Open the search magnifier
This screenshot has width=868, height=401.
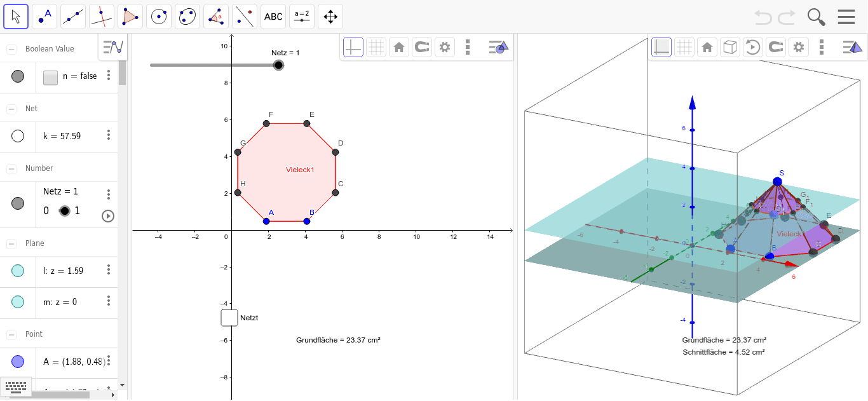(817, 17)
